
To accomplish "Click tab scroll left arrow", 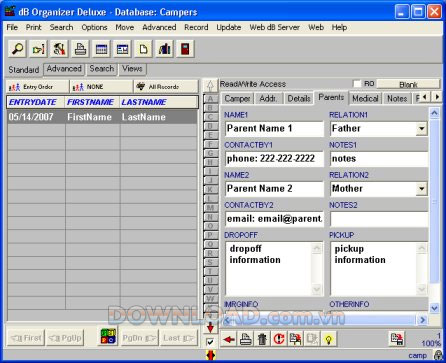I will pos(424,97).
